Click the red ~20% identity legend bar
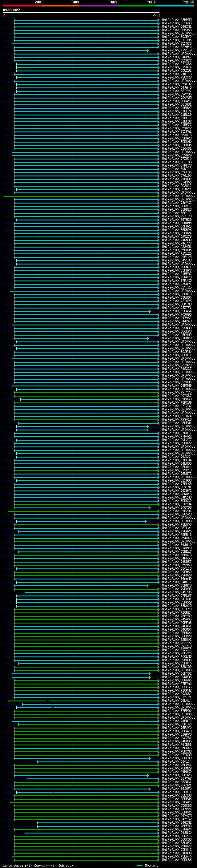The image size is (197, 868). pos(22,6)
